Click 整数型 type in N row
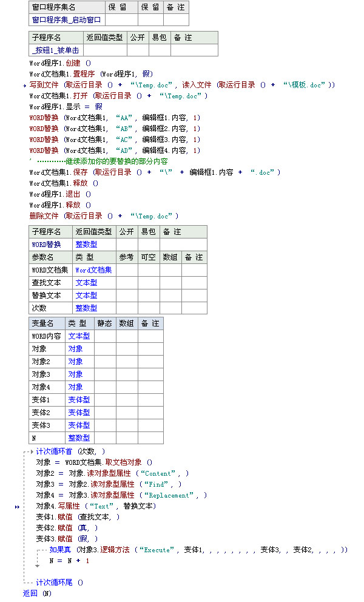The height and width of the screenshot is (602, 364). click(x=79, y=438)
